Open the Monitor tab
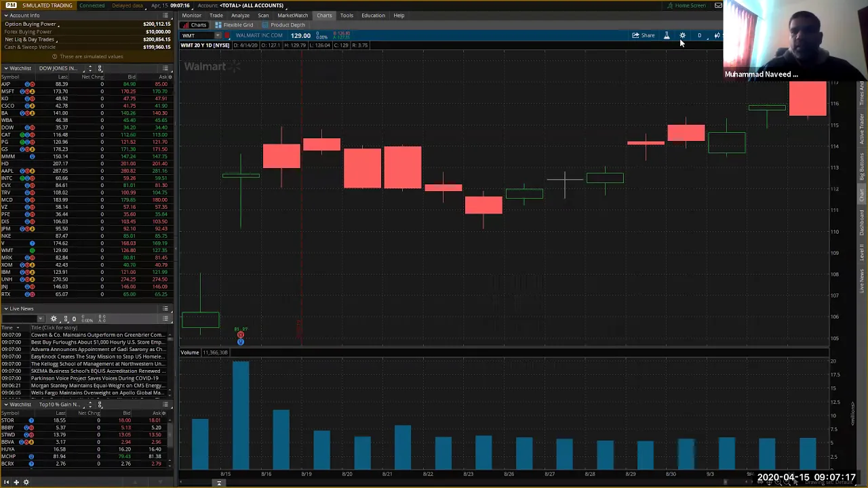 click(x=191, y=15)
